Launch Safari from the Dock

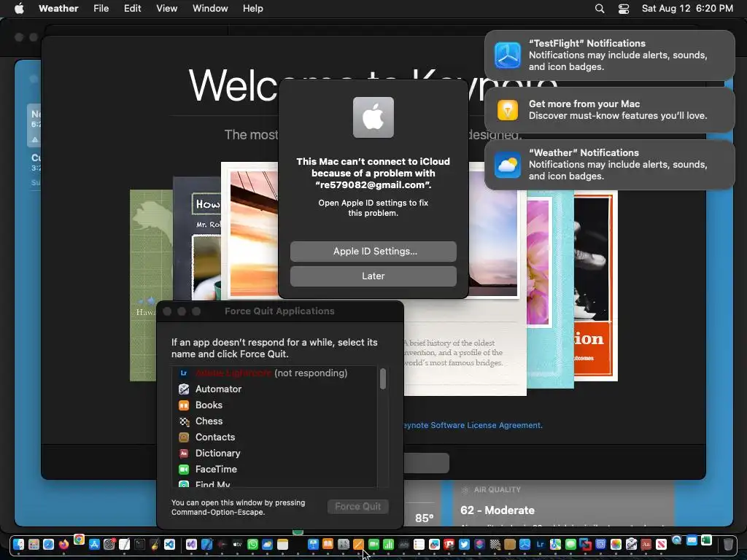(x=49, y=544)
